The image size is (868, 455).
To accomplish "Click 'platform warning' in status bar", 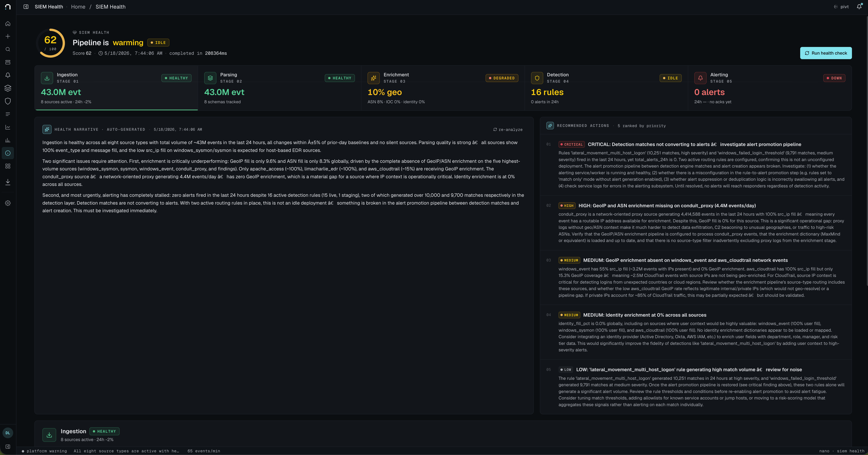I will click(44, 451).
